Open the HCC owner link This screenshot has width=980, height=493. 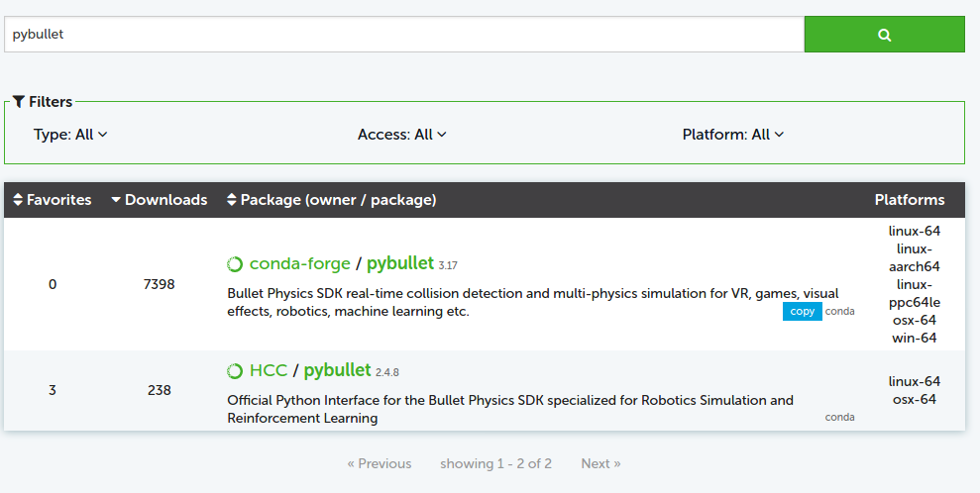pyautogui.click(x=268, y=370)
